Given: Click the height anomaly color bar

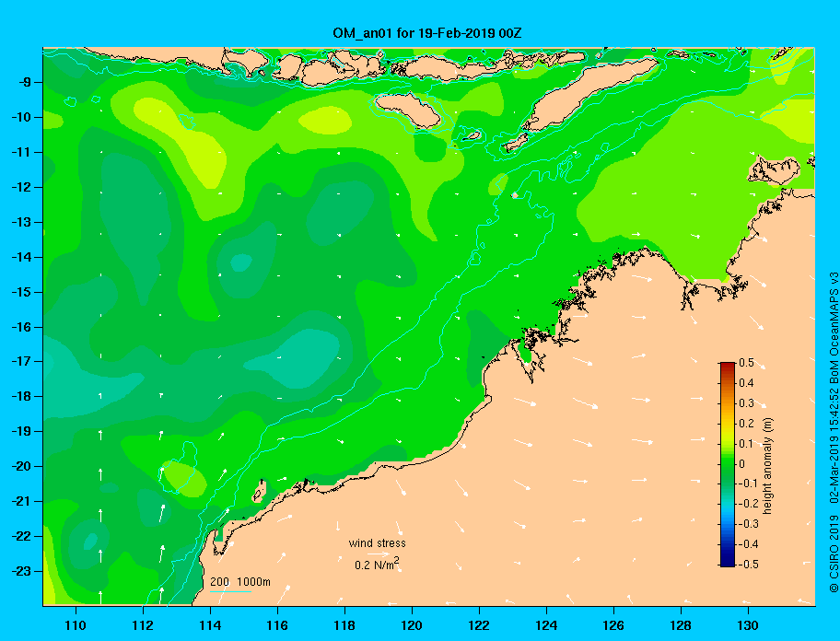Looking at the screenshot, I should click(x=728, y=464).
